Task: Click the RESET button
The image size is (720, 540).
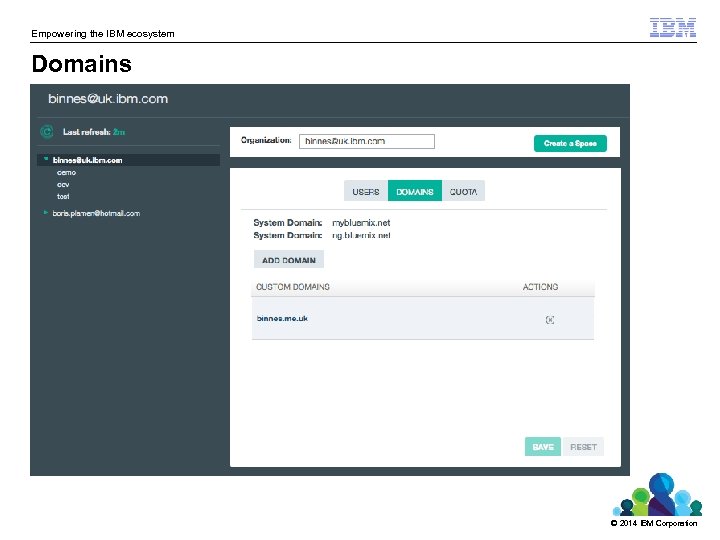Action: pyautogui.click(x=583, y=446)
